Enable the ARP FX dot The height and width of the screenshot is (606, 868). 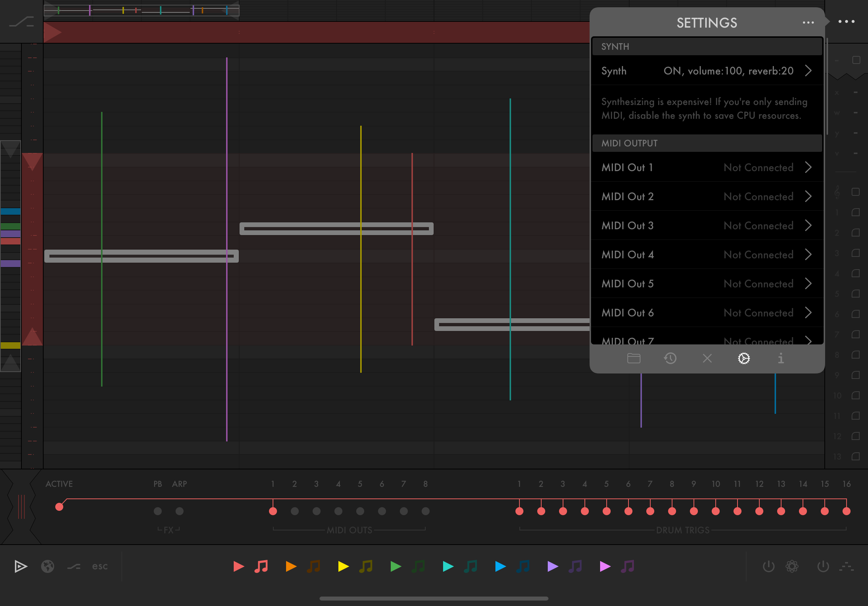180,511
